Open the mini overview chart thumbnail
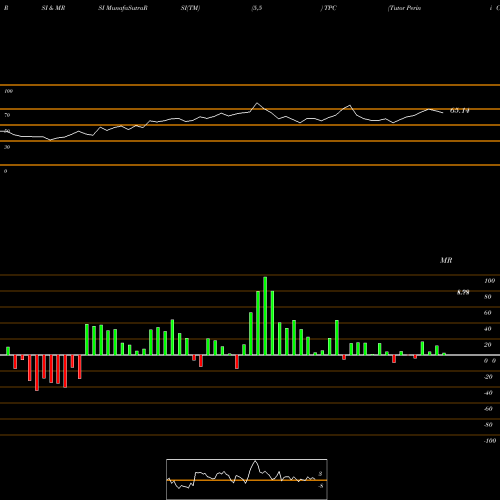The image size is (500, 500). pyautogui.click(x=247, y=479)
